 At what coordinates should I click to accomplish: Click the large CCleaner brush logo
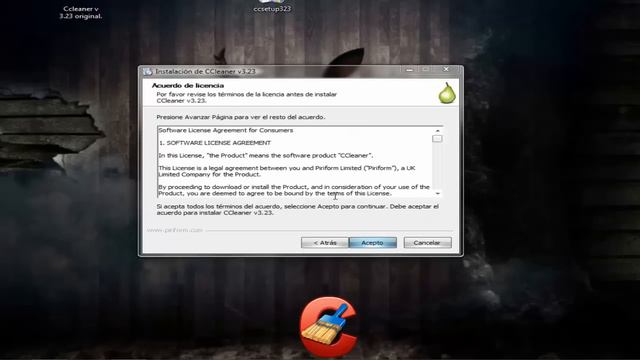click(x=329, y=327)
